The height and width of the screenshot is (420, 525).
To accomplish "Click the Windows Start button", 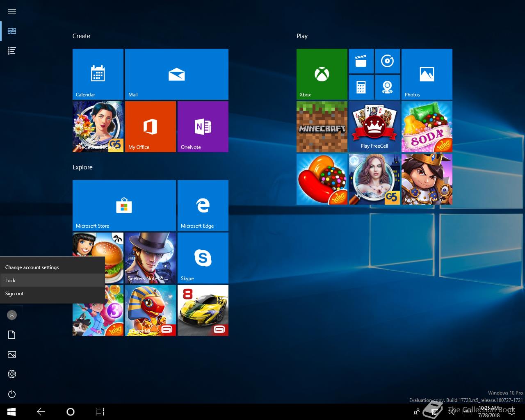I will [11, 412].
